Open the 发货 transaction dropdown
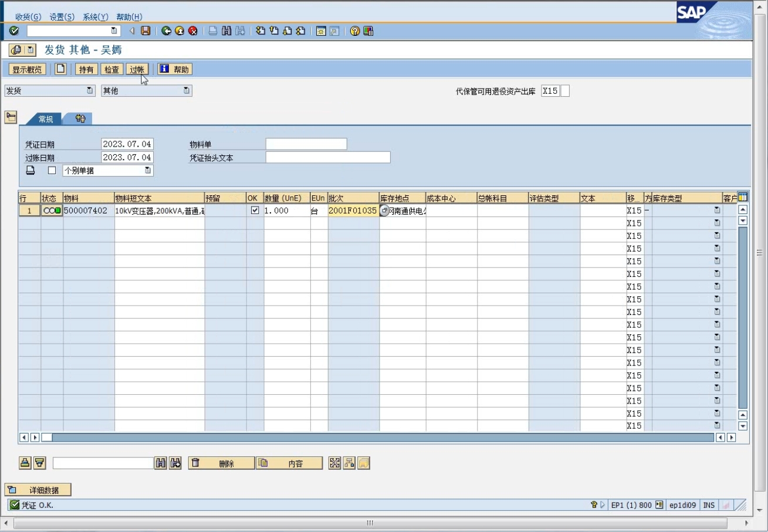The width and height of the screenshot is (768, 532). tap(49, 91)
